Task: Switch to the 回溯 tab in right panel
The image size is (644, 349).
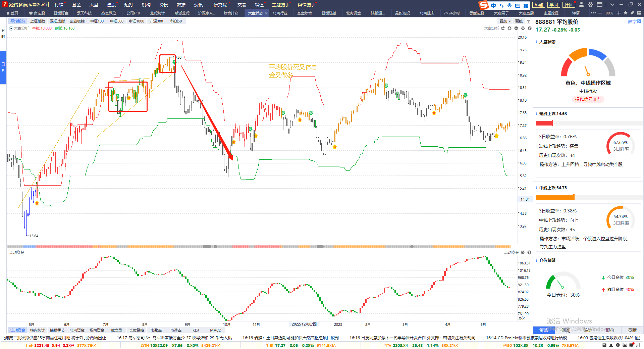Action: click(x=566, y=330)
